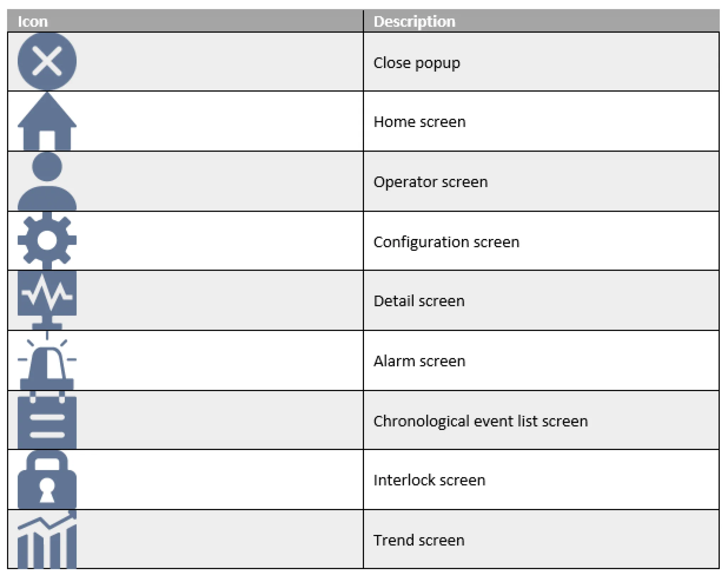This screenshot has width=728, height=577.
Task: Select the Trend screen description
Action: [419, 540]
